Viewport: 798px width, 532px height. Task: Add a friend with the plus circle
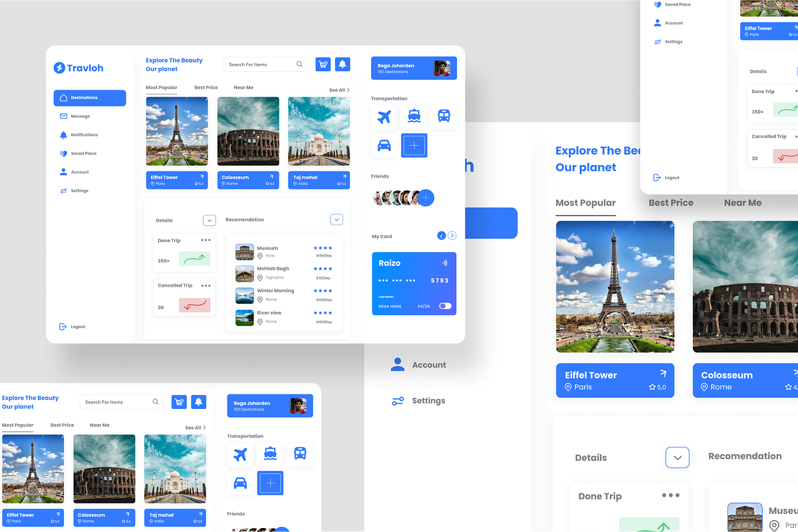coord(426,198)
